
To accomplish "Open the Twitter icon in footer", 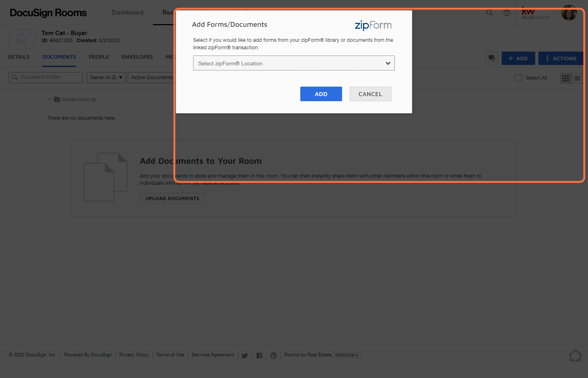I will pos(245,356).
